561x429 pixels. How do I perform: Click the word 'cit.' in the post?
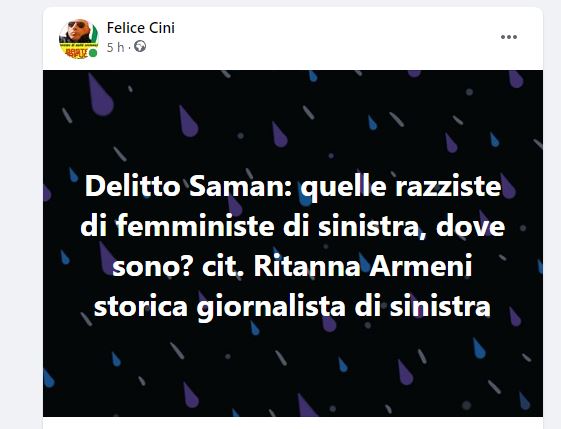[x=224, y=267]
